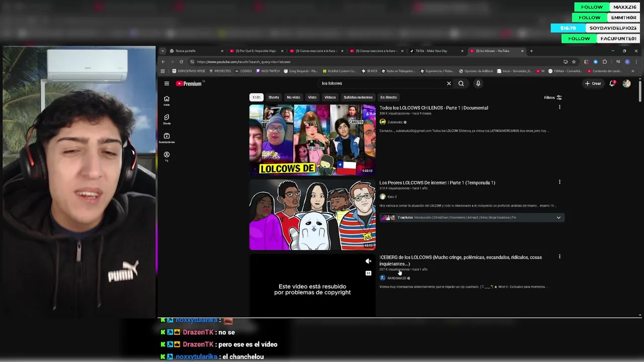Click the browser address bar URL
The height and width of the screenshot is (362, 644).
click(244, 62)
